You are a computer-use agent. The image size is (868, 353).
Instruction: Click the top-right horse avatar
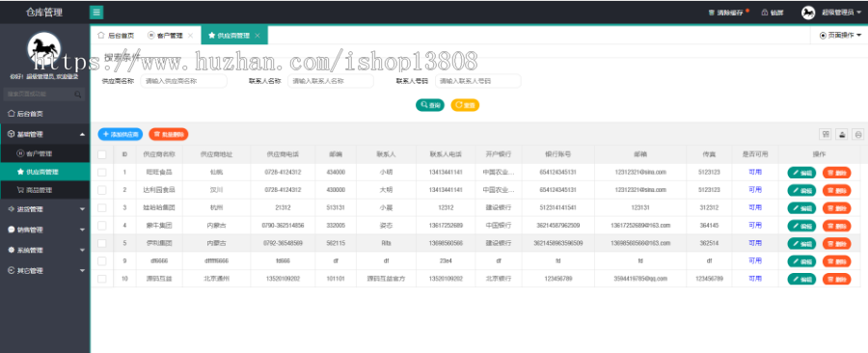click(x=808, y=13)
